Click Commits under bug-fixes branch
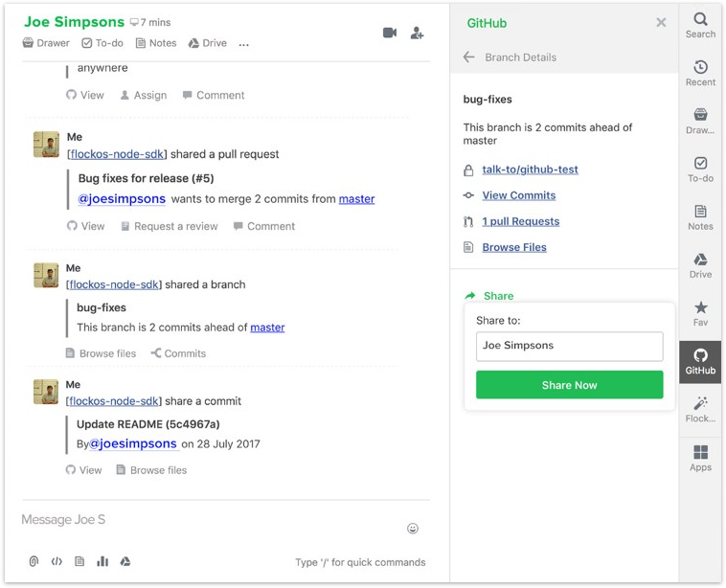The height and width of the screenshot is (588, 726). [178, 353]
